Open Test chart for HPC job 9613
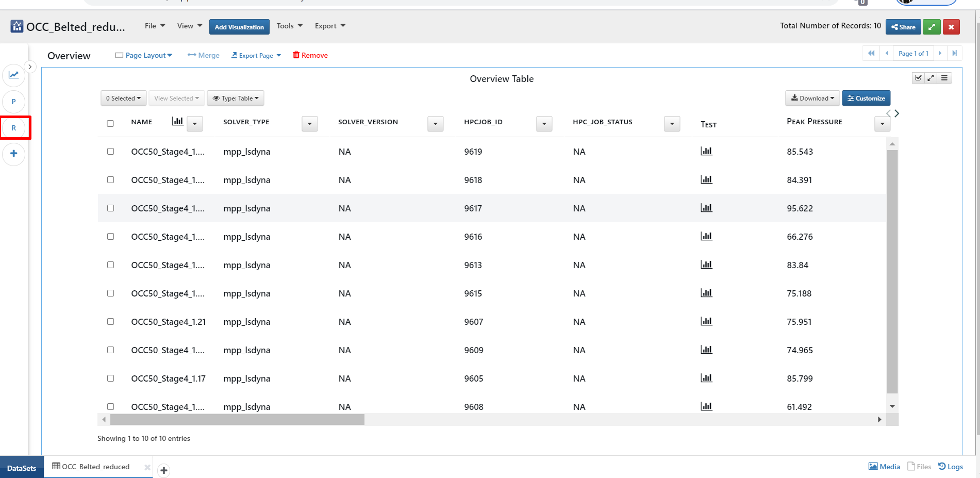This screenshot has width=980, height=478. point(706,265)
